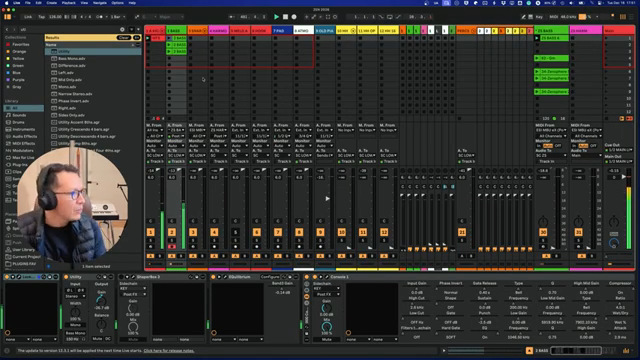Viewport: 640px width, 360px height.
Task: Open Utility device Stereo mode dropdown
Action: (x=75, y=296)
